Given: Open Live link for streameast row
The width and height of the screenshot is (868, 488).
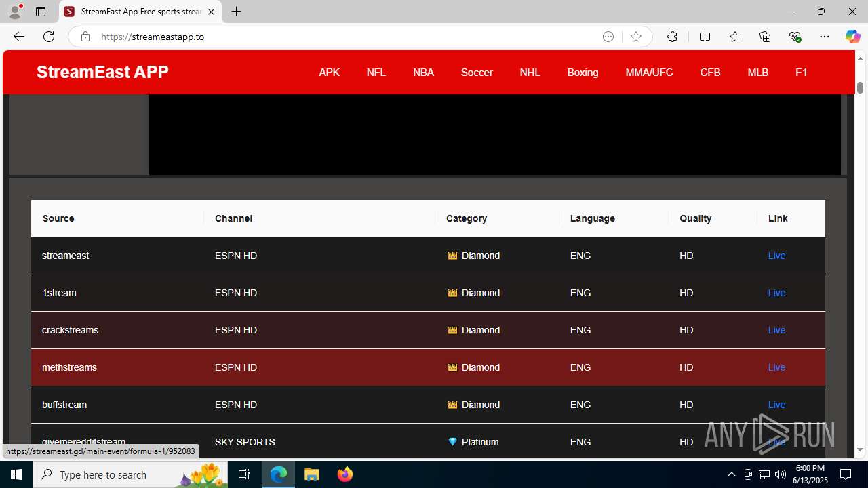Looking at the screenshot, I should click(x=776, y=256).
